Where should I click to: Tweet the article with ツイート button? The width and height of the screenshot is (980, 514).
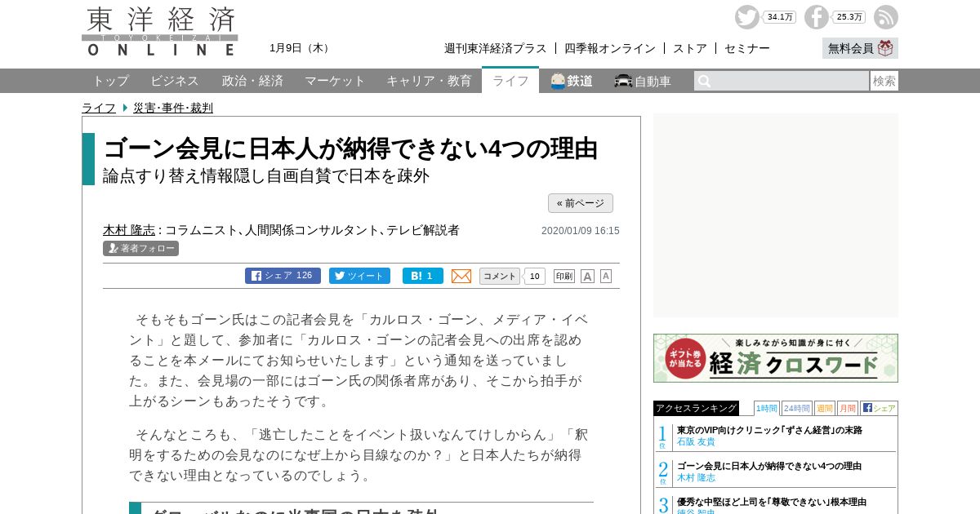click(359, 276)
